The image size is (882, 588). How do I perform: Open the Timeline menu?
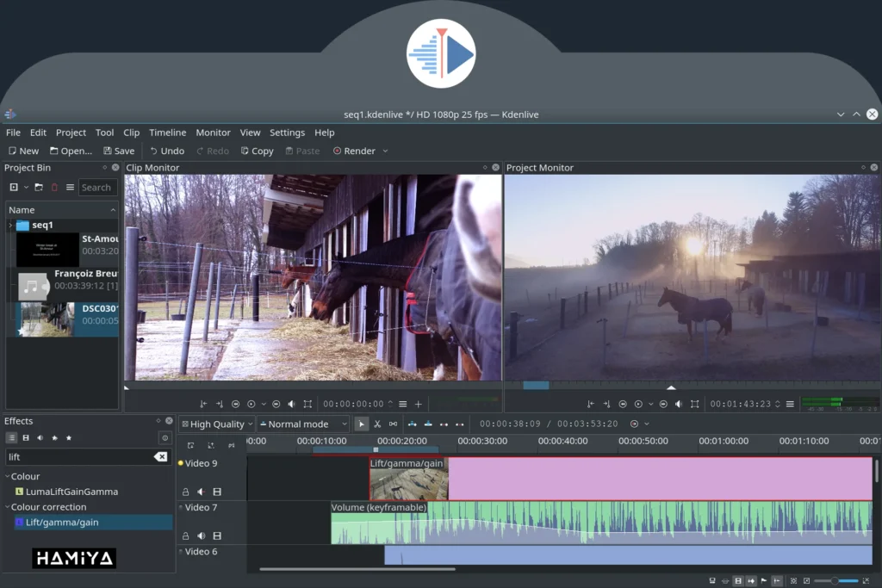click(x=167, y=133)
